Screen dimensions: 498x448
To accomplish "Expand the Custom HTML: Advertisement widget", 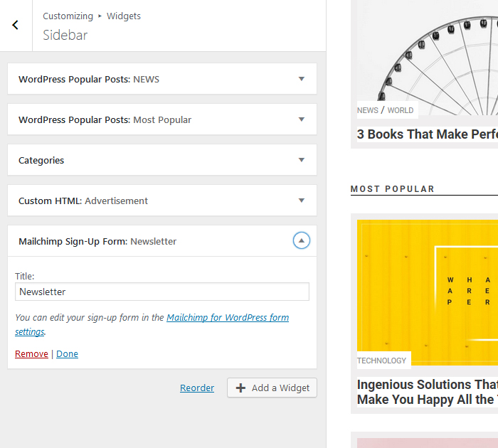I will click(302, 201).
